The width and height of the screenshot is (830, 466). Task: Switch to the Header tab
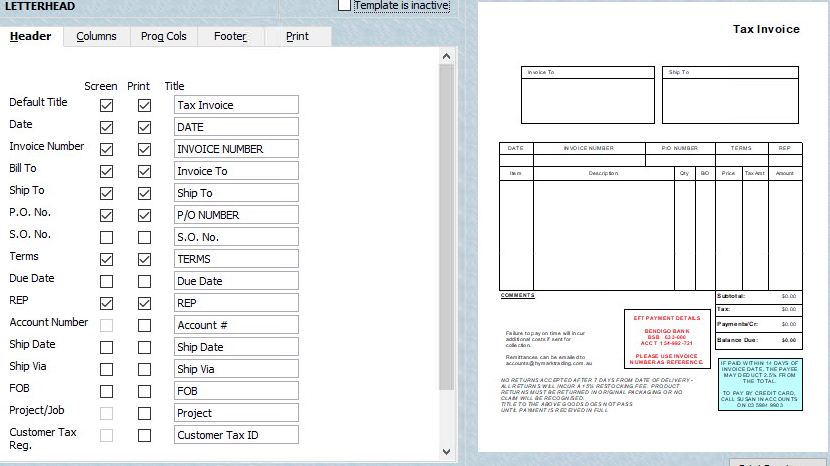click(x=31, y=36)
